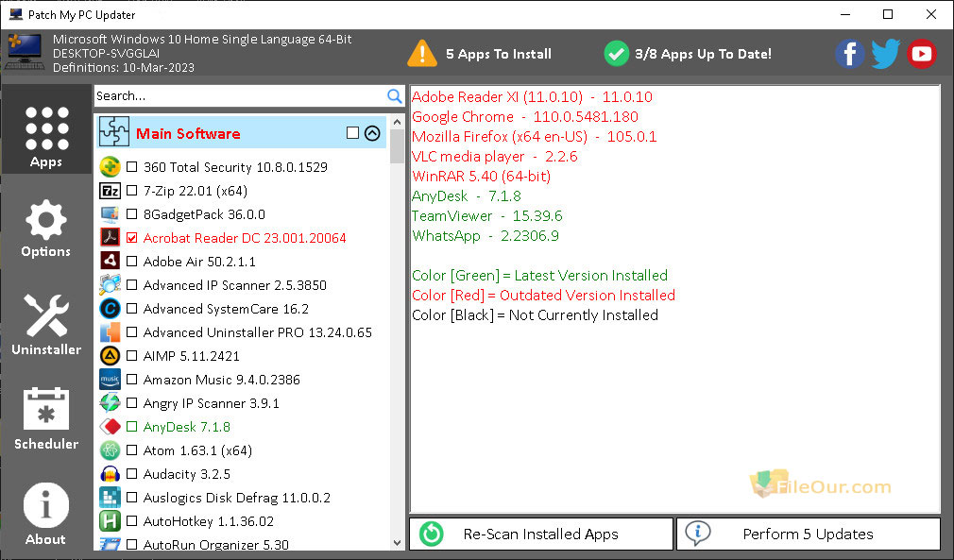Open the Options section

point(46,228)
